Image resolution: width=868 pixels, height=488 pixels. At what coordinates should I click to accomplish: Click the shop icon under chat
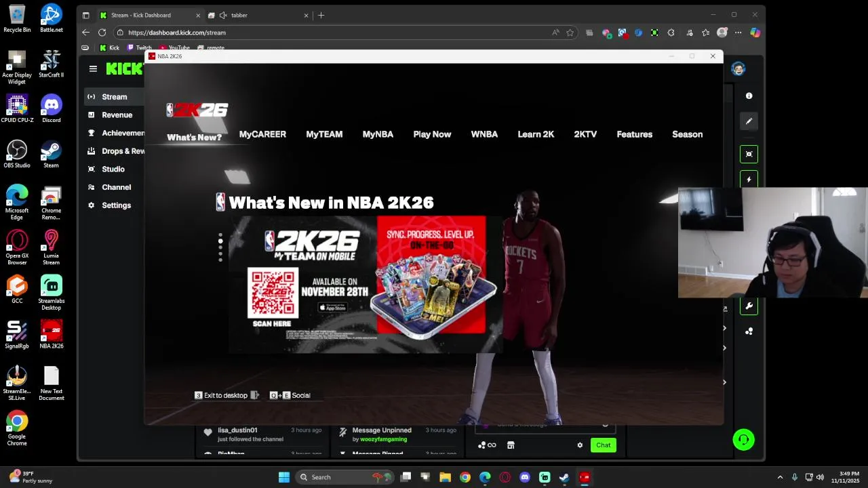(511, 445)
